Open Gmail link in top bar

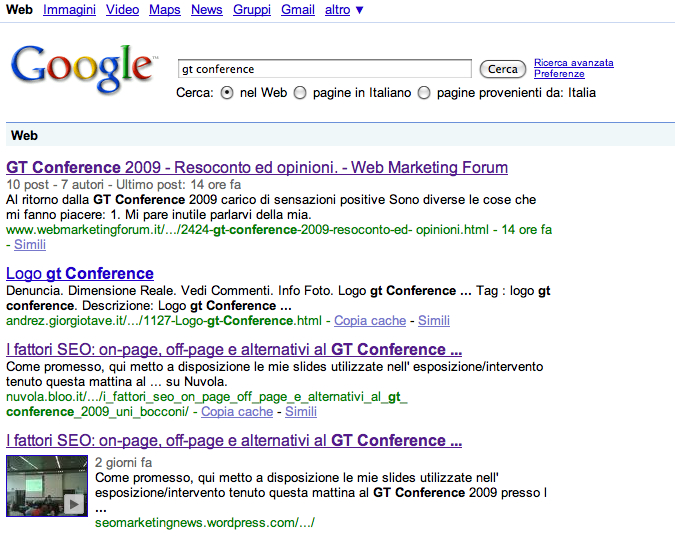[x=298, y=9]
